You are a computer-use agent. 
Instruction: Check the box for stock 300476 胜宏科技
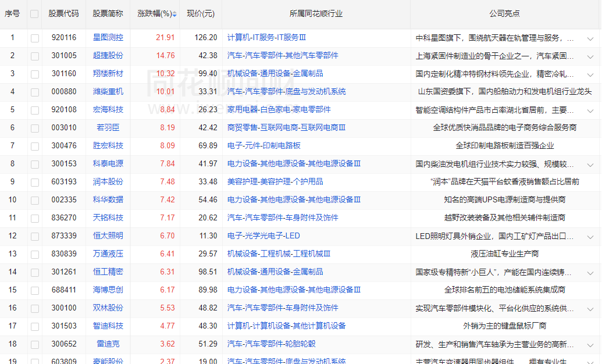(34, 147)
